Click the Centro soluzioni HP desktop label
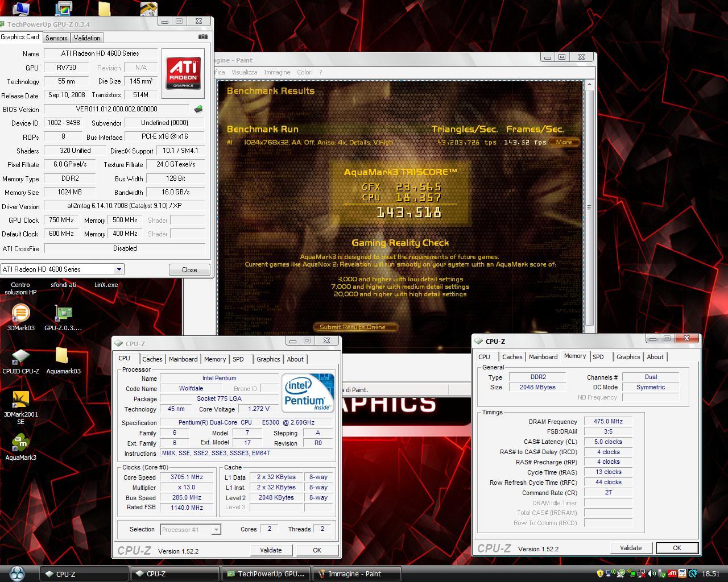The width and height of the screenshot is (728, 582). click(20, 289)
